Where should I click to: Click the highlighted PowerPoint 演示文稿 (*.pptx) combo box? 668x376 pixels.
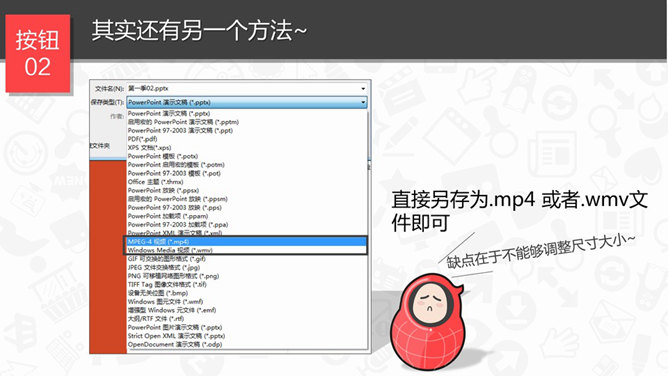point(247,102)
